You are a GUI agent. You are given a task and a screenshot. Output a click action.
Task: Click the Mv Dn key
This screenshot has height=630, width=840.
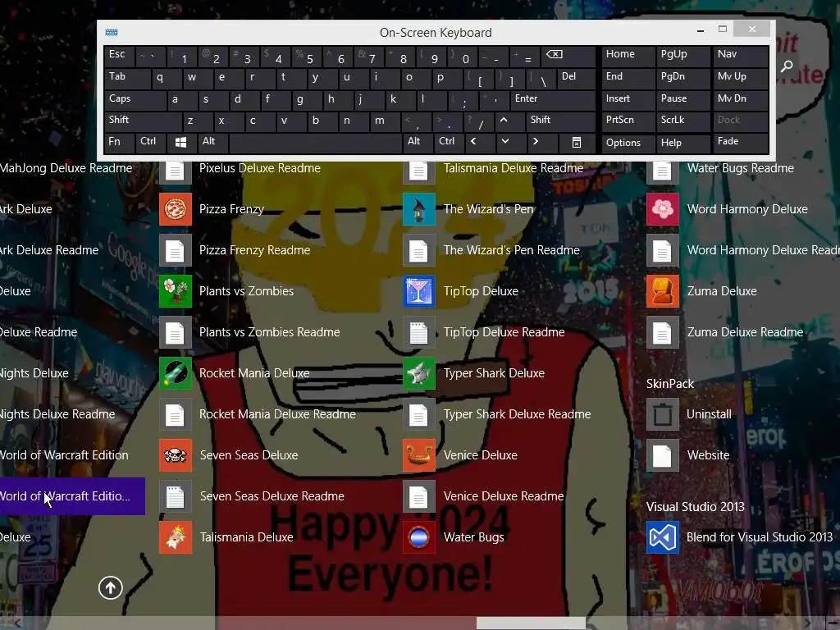pyautogui.click(x=741, y=99)
